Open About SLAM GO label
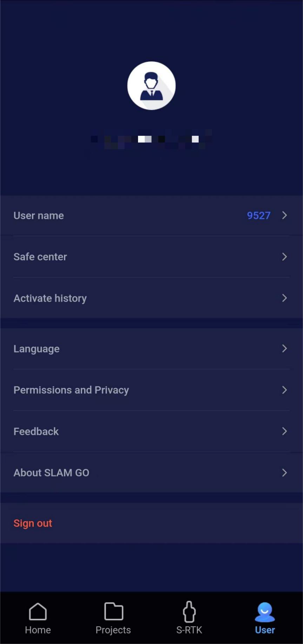Screen dimensions: 303x644 click(x=51, y=473)
